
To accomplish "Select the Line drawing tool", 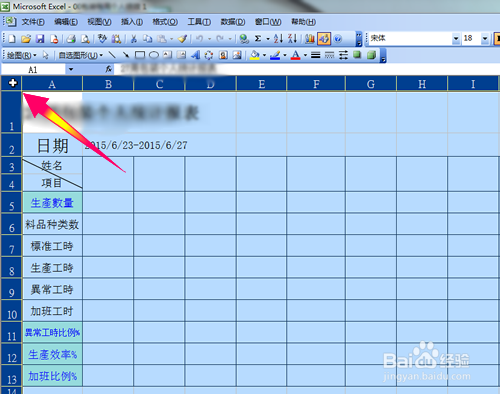I will tap(112, 55).
